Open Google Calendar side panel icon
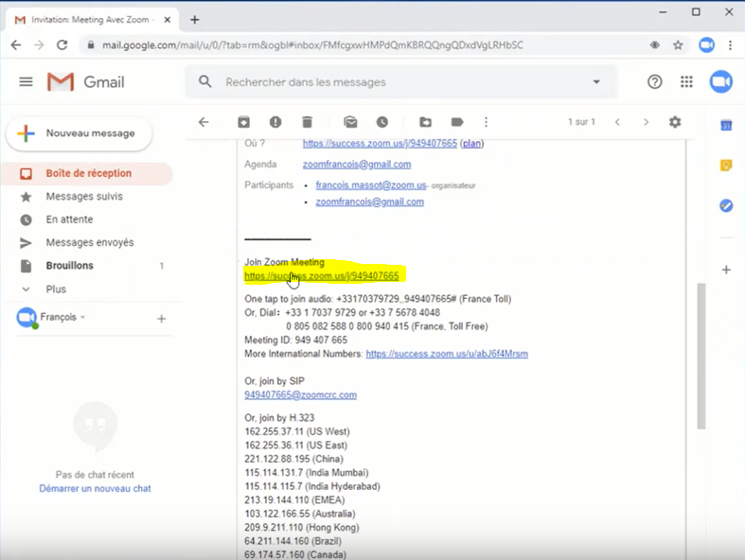745x560 pixels. [x=725, y=126]
